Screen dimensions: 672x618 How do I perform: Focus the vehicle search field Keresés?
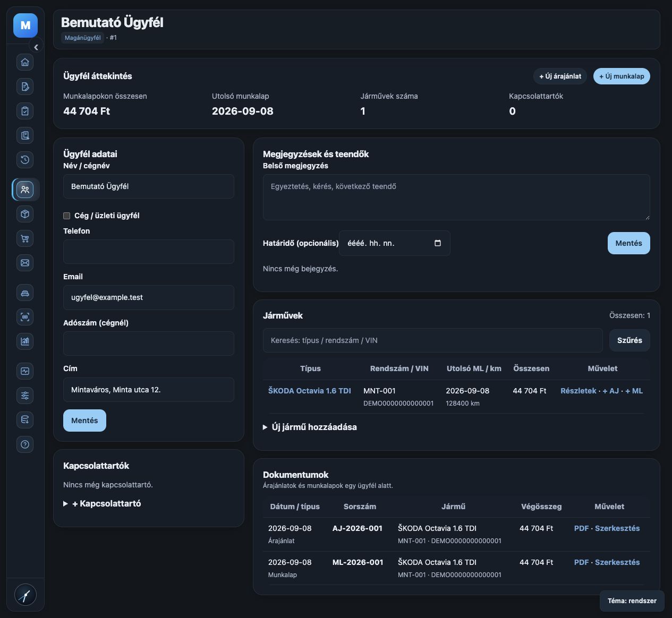[433, 340]
